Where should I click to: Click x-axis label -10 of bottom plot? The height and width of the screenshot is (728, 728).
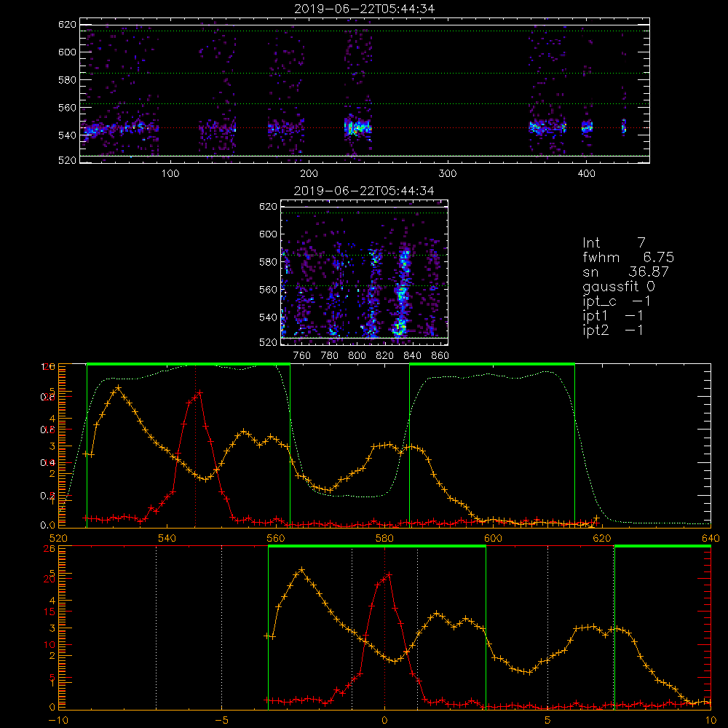(x=58, y=721)
